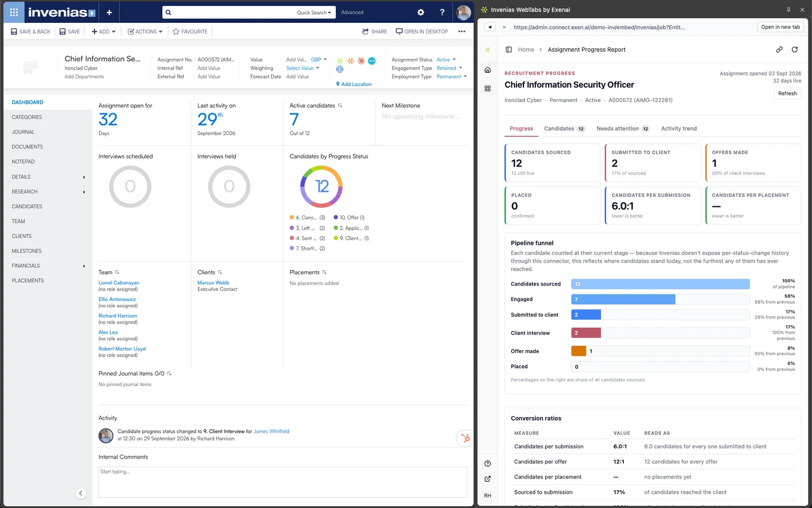Mark assignment as Favourite star
This screenshot has width=812, height=508.
[190, 31]
